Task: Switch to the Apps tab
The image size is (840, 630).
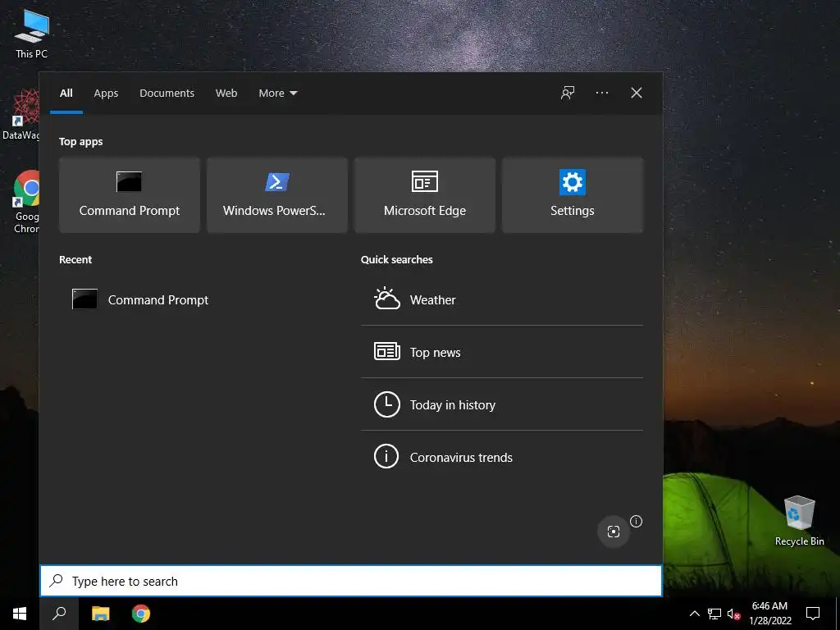Action: pyautogui.click(x=106, y=94)
